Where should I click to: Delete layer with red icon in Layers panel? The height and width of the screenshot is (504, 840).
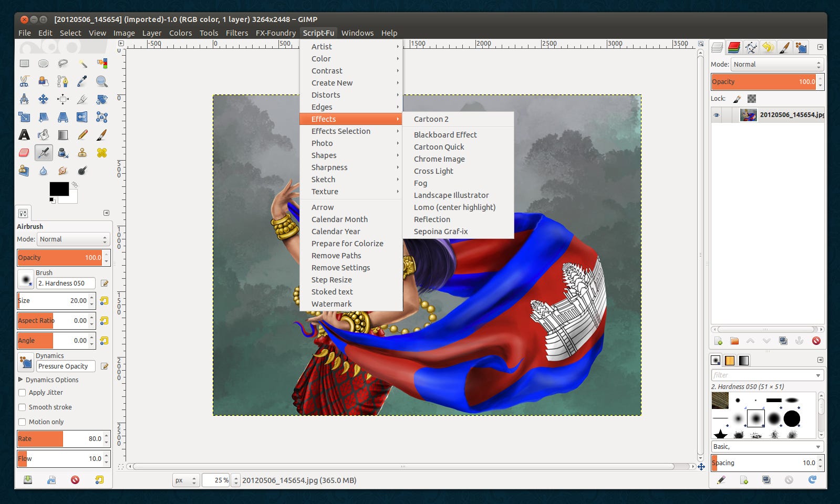[x=816, y=341]
